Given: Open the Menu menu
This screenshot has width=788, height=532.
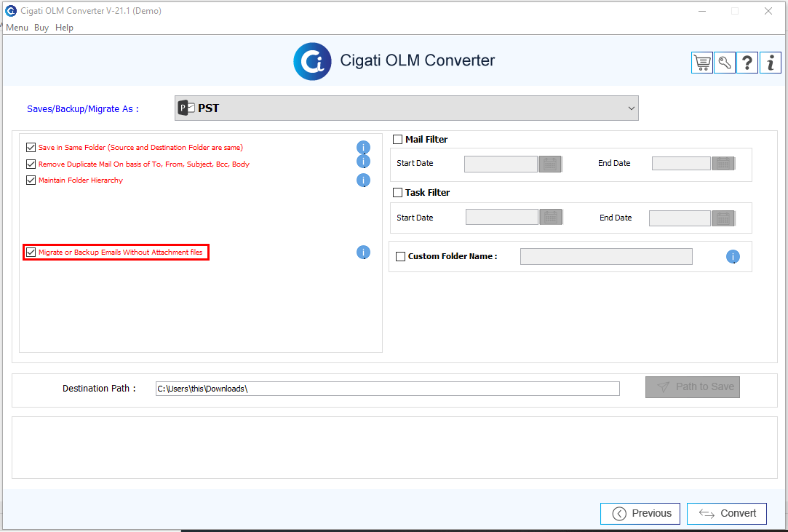Looking at the screenshot, I should [17, 28].
